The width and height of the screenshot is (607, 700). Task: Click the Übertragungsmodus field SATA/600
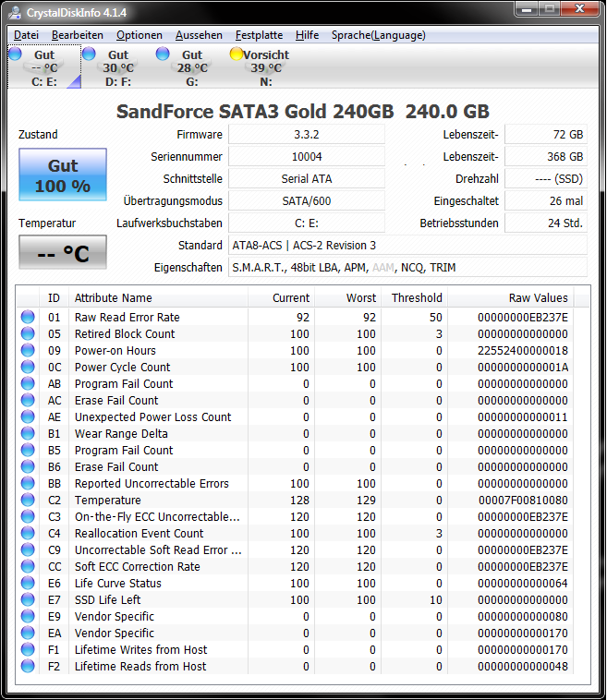click(307, 201)
